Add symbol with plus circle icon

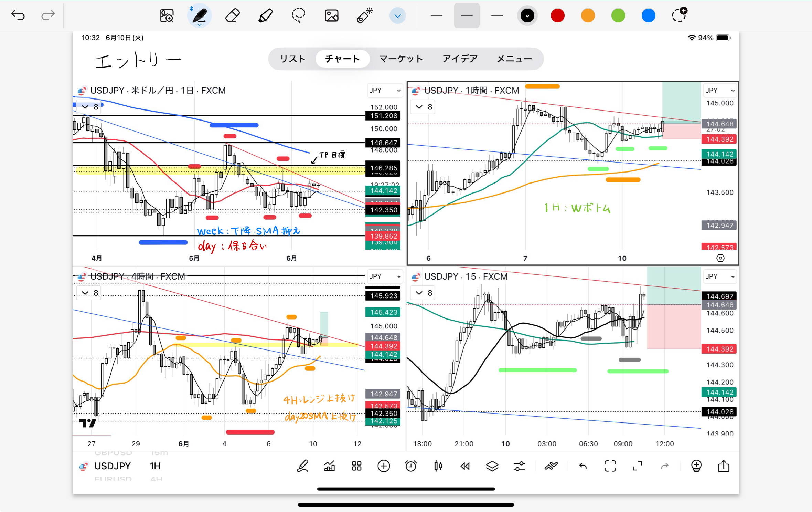point(384,466)
